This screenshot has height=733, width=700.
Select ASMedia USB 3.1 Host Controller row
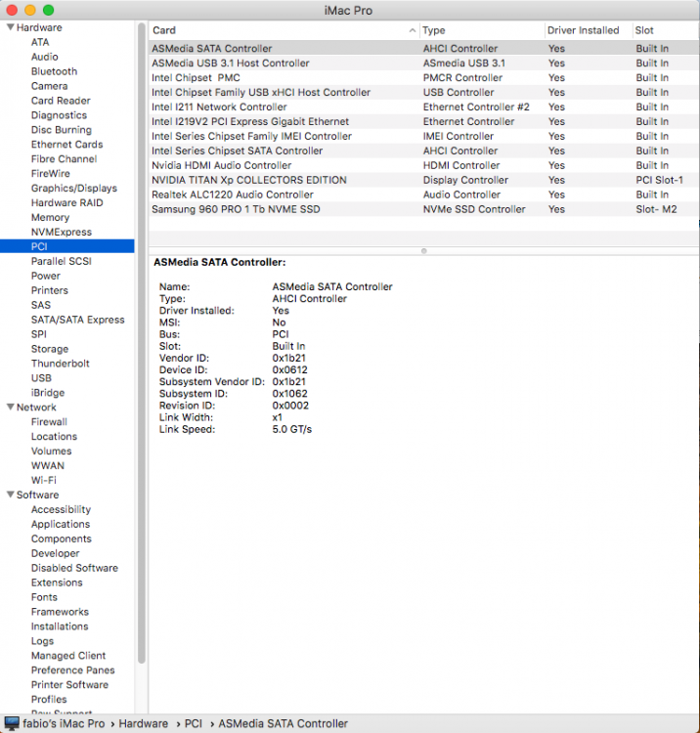pos(423,64)
